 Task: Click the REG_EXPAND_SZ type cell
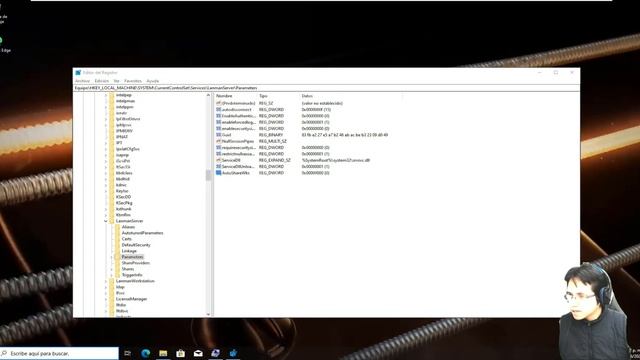click(275, 160)
